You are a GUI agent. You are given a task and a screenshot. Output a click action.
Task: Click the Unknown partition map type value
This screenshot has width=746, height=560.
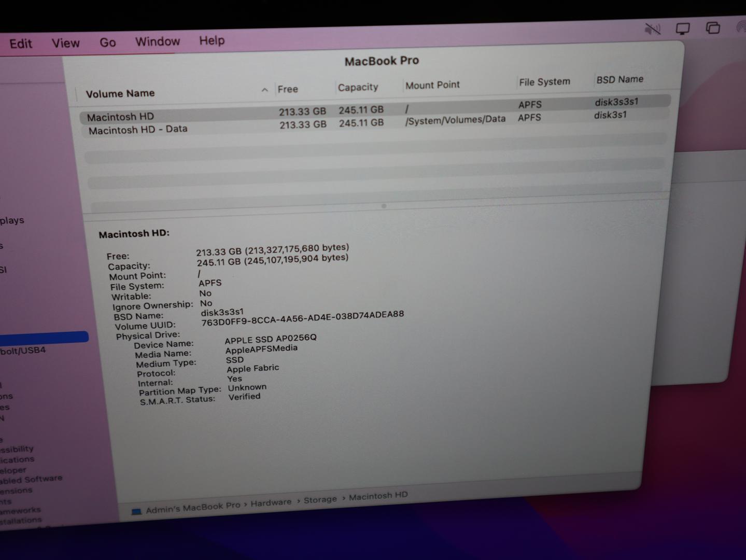[x=247, y=387]
